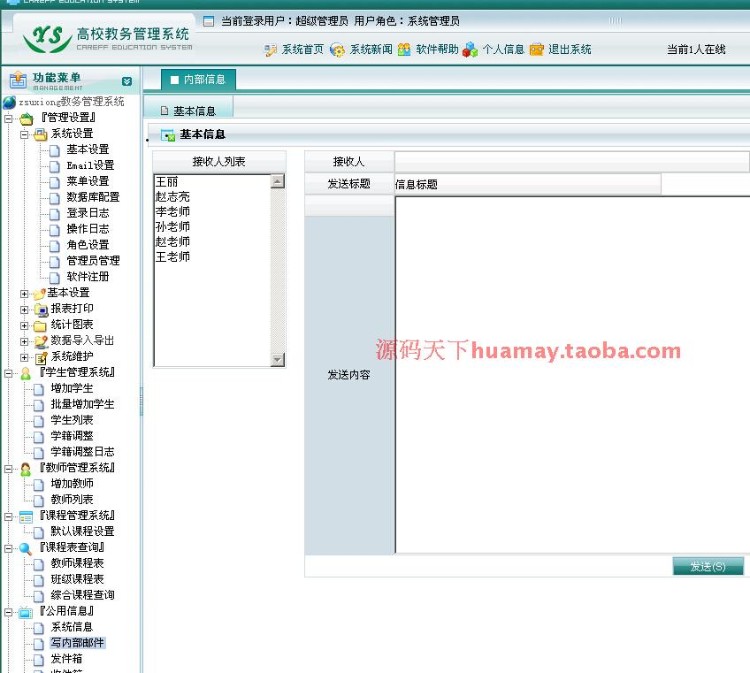Collapse the 『学生管理系统』 tree node
The width and height of the screenshot is (750, 673).
coord(8,374)
